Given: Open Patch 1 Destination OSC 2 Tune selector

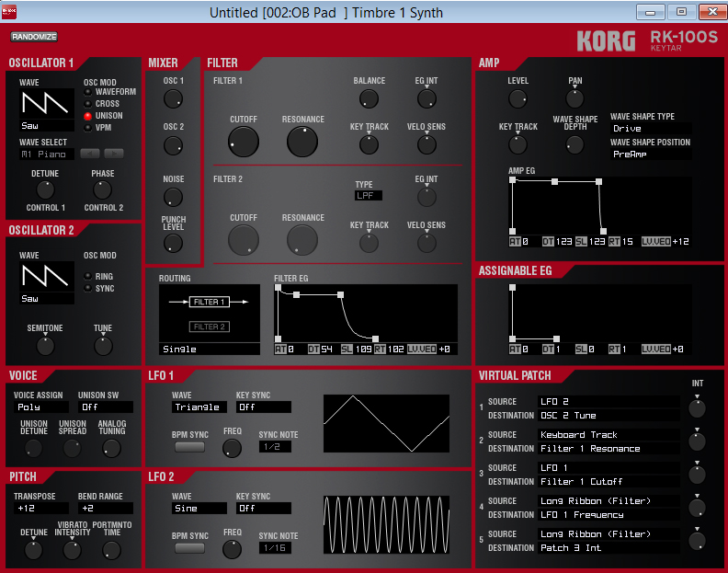Looking at the screenshot, I should [609, 416].
